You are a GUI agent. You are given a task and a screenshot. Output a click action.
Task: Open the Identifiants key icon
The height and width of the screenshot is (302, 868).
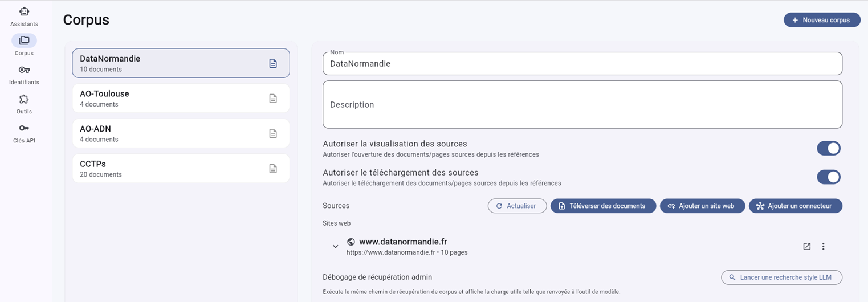[24, 70]
